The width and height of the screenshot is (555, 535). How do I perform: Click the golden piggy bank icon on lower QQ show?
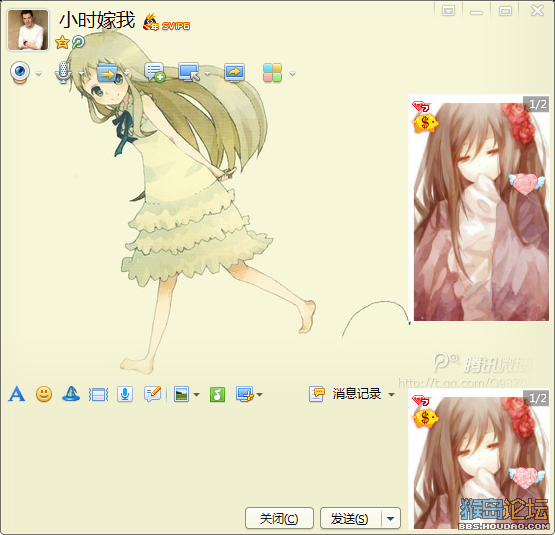[425, 418]
